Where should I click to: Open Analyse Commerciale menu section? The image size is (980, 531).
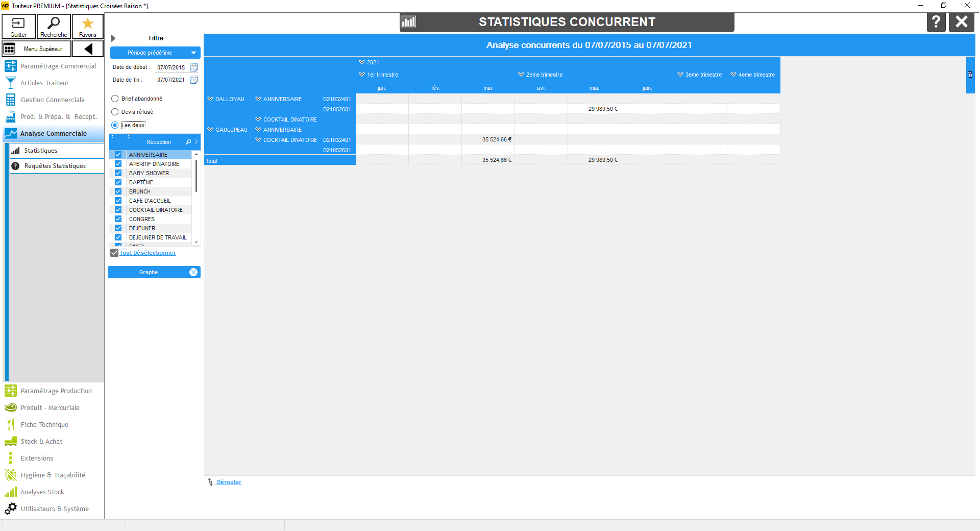(54, 133)
